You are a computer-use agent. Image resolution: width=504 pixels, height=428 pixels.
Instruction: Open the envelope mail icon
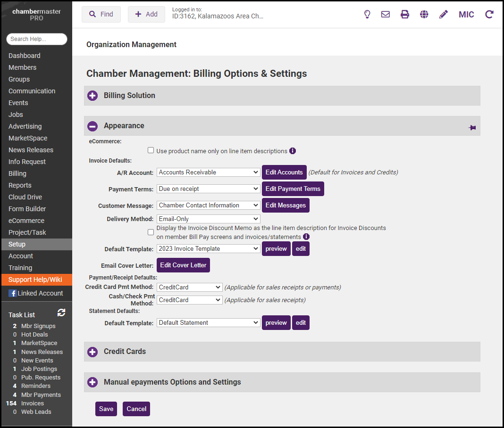pos(386,14)
